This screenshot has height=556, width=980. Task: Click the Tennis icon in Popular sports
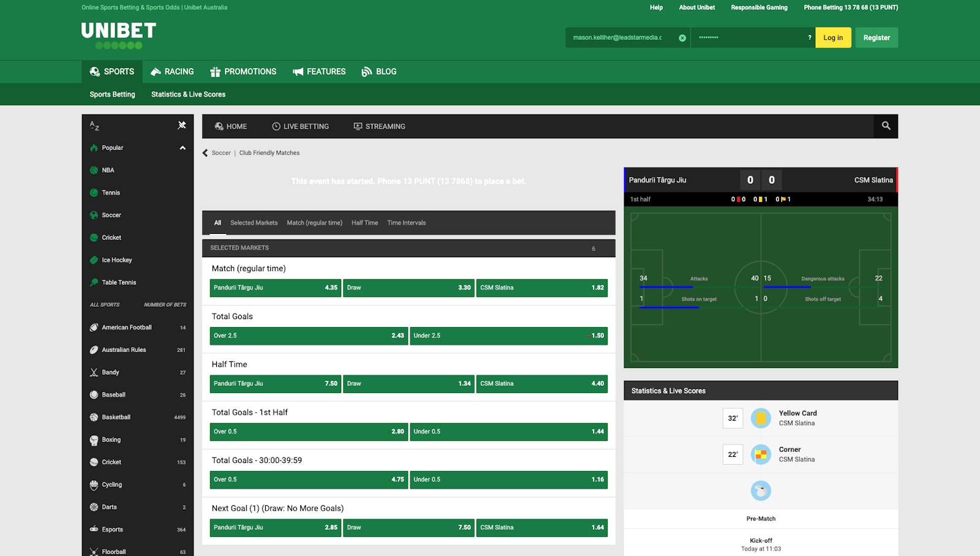94,192
